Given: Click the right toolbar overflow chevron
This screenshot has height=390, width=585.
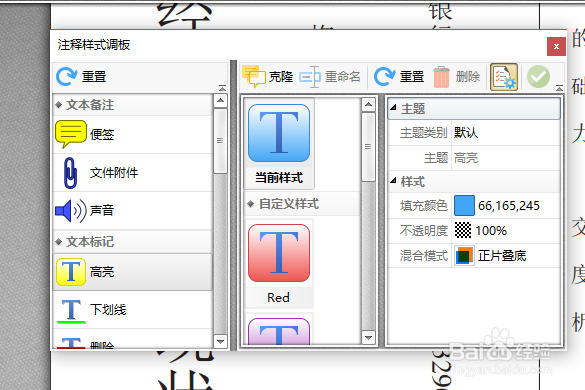Looking at the screenshot, I should 559,88.
